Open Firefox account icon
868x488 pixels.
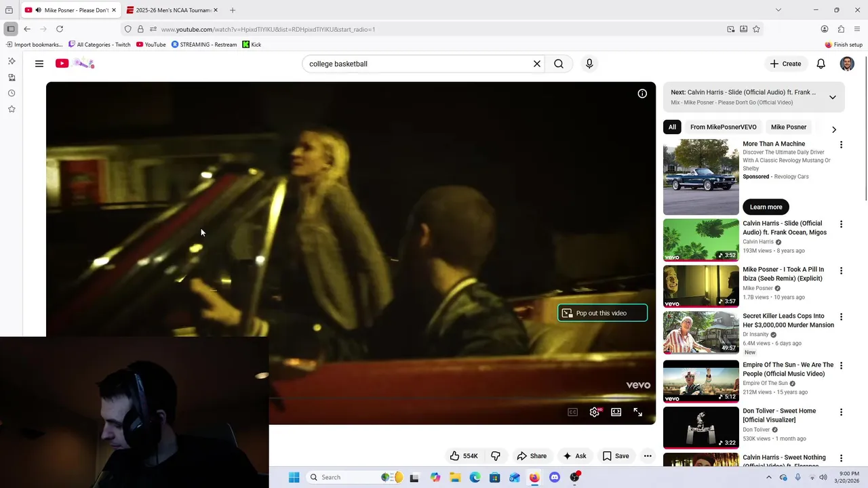(x=825, y=29)
